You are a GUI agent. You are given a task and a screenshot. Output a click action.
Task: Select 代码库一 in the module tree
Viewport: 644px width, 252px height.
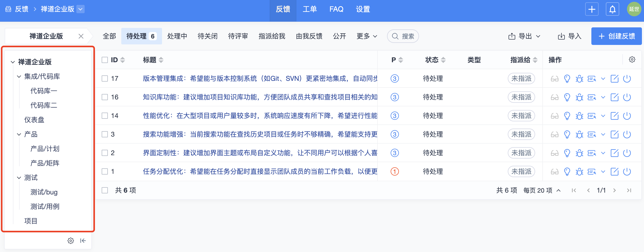pyautogui.click(x=44, y=91)
